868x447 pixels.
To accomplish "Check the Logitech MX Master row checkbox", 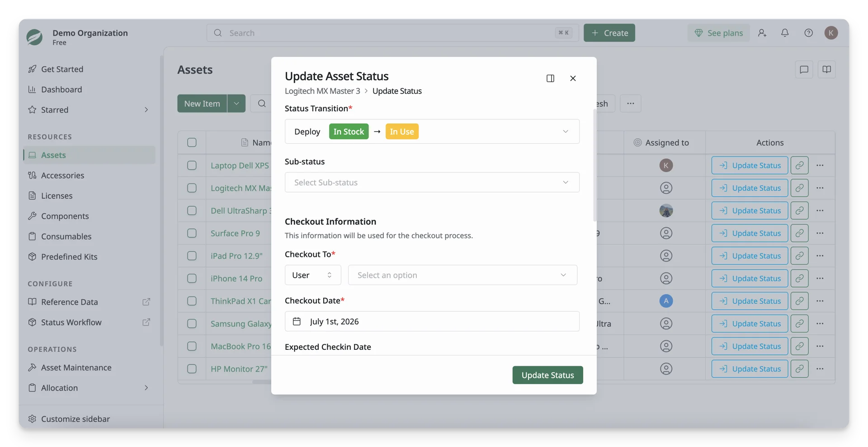I will click(x=192, y=188).
